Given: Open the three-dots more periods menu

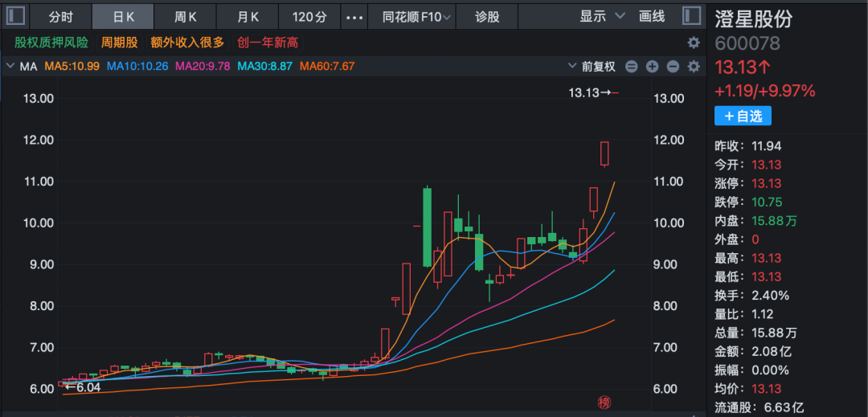Looking at the screenshot, I should click(353, 16).
